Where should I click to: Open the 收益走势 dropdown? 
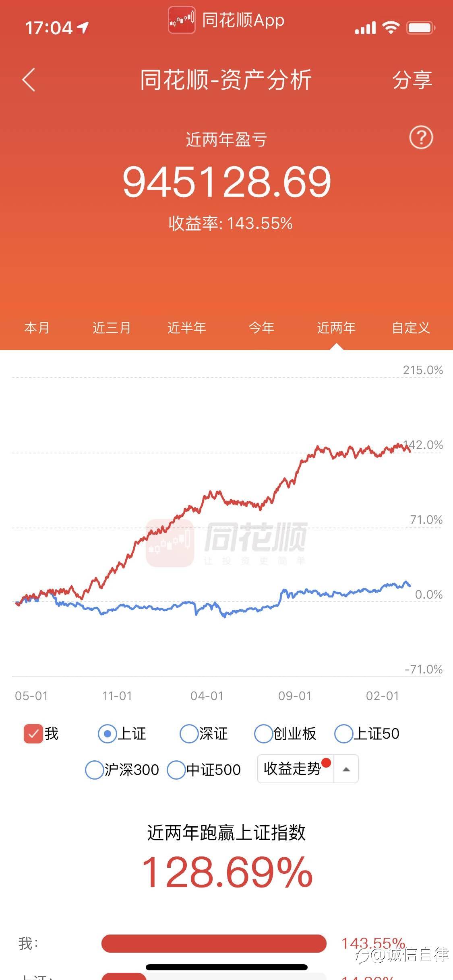tap(293, 769)
